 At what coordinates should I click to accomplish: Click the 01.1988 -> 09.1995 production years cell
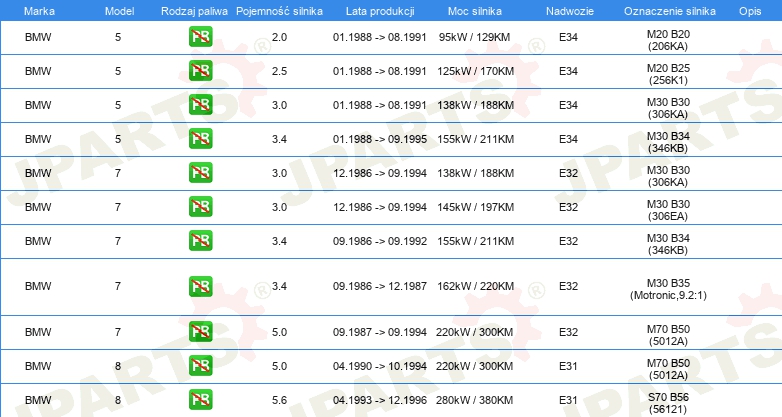pyautogui.click(x=380, y=139)
